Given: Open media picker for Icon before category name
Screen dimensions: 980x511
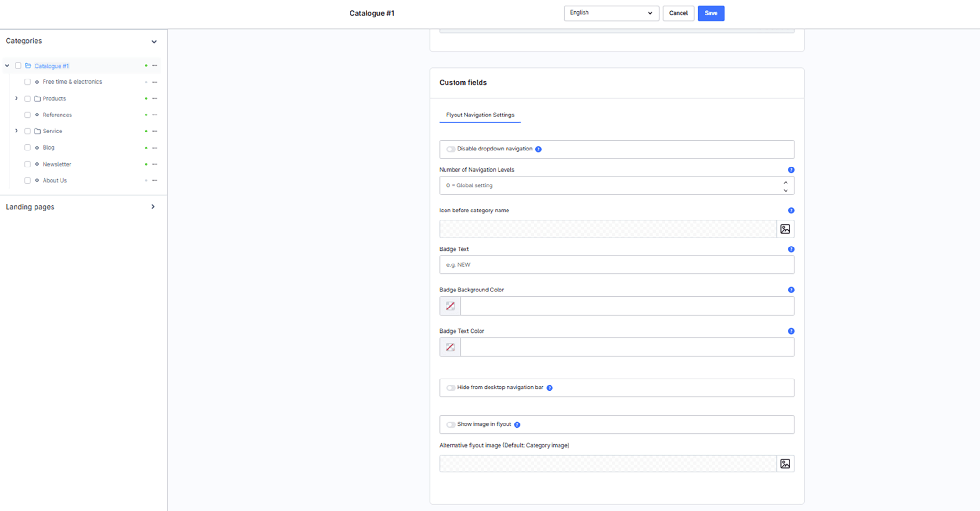Looking at the screenshot, I should tap(785, 229).
